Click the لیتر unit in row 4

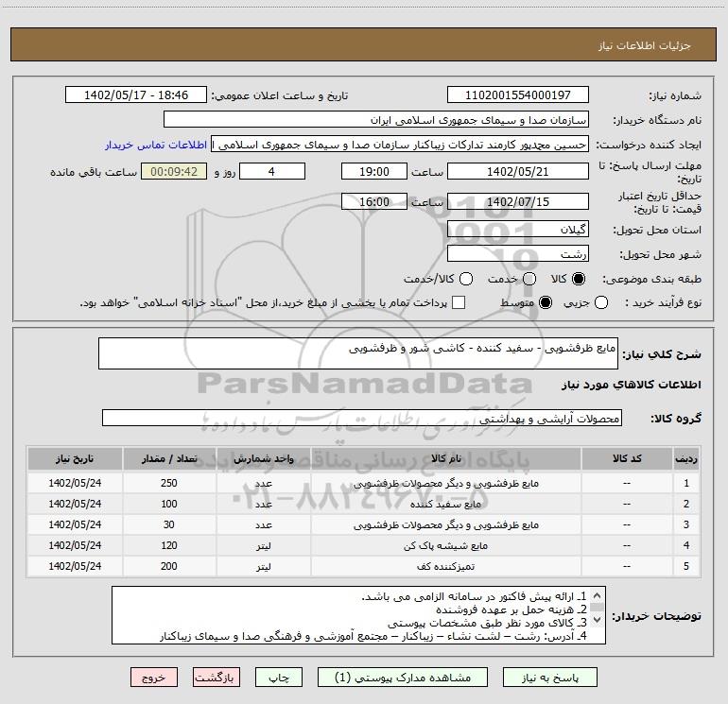(x=263, y=546)
